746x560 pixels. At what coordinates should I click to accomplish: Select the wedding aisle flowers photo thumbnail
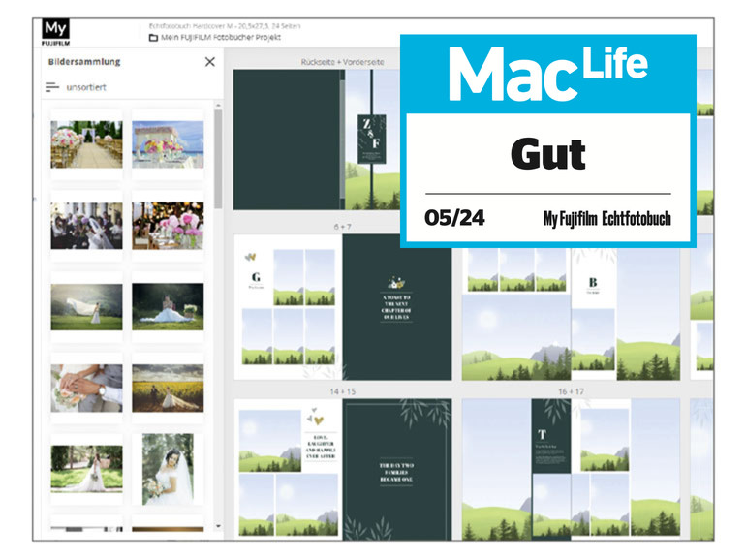point(86,144)
